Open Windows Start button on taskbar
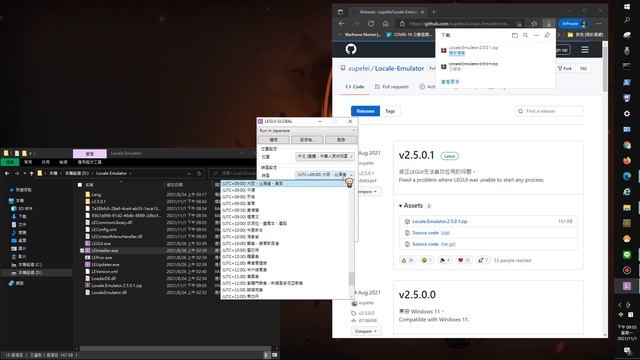This screenshot has height=360, width=640. [x=627, y=7]
